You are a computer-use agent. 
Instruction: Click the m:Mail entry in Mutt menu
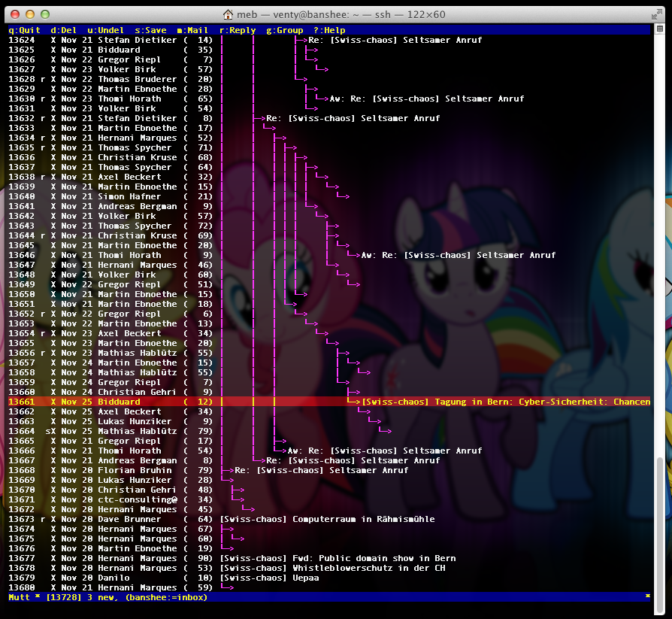192,30
